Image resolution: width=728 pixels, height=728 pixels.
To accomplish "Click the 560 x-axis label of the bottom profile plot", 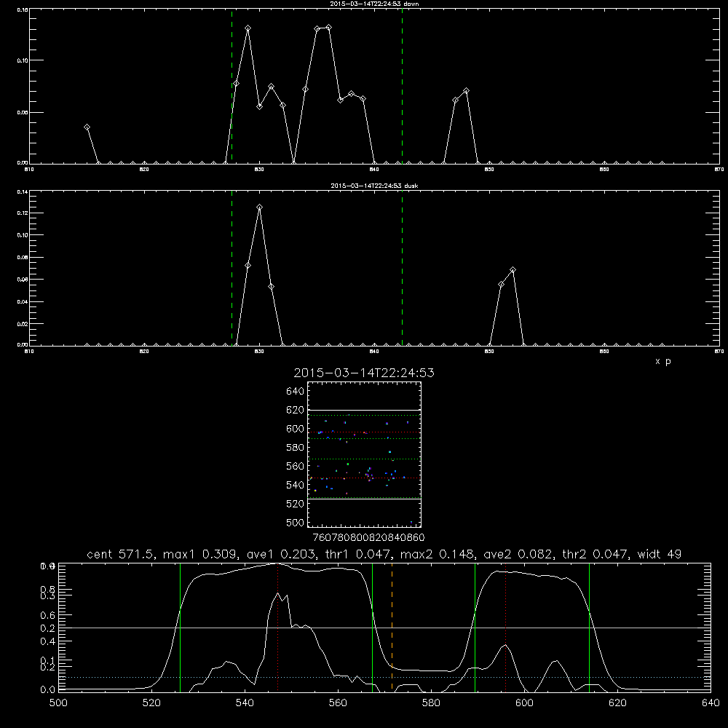I will click(x=338, y=703).
